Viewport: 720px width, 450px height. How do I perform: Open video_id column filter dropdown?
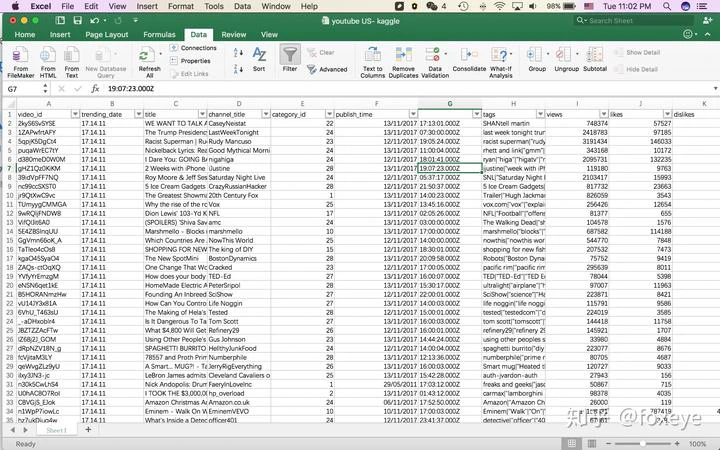pyautogui.click(x=75, y=114)
